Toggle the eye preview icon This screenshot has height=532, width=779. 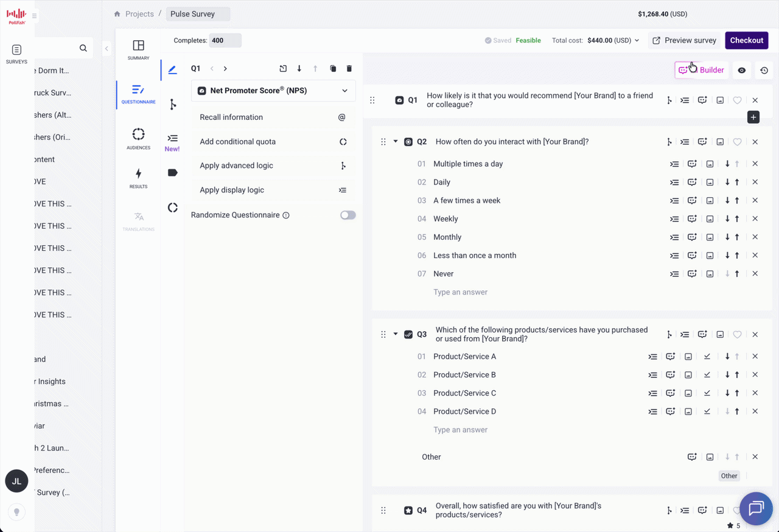click(x=742, y=71)
